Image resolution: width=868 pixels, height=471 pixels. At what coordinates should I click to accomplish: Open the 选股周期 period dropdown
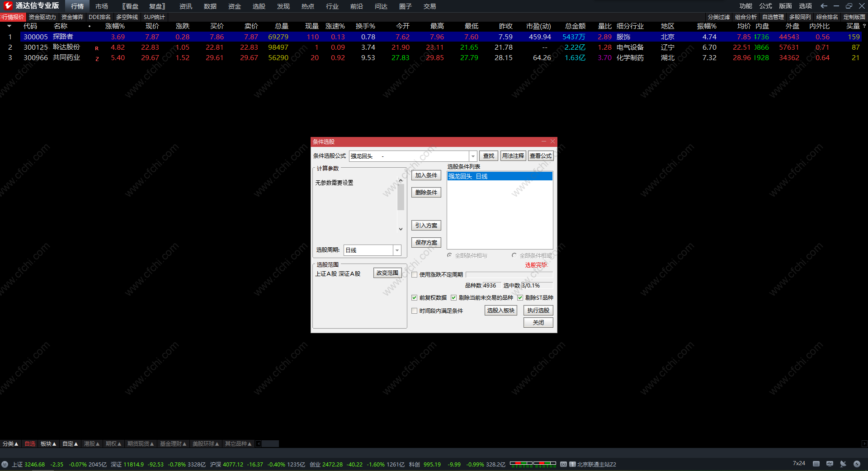click(397, 250)
